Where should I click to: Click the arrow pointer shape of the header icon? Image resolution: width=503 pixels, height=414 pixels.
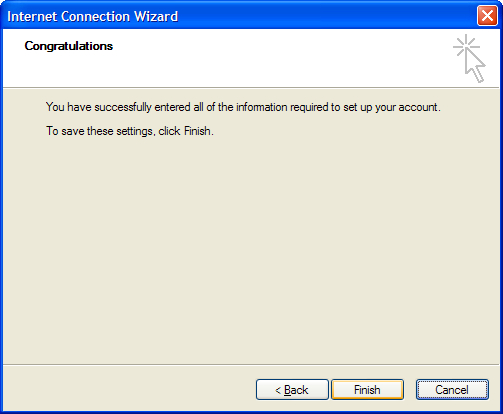(475, 66)
